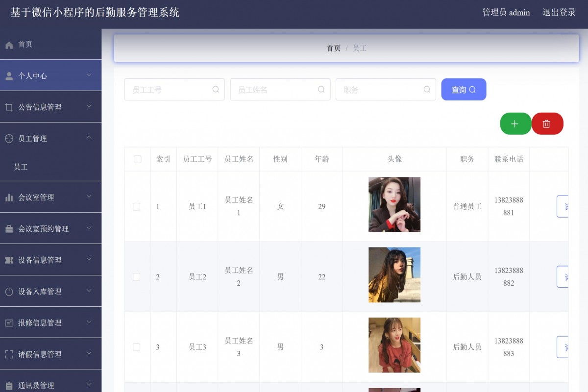Viewport: 588px width, 392px height.
Task: Click the 公告信息管理 sidebar icon
Action: click(x=8, y=107)
